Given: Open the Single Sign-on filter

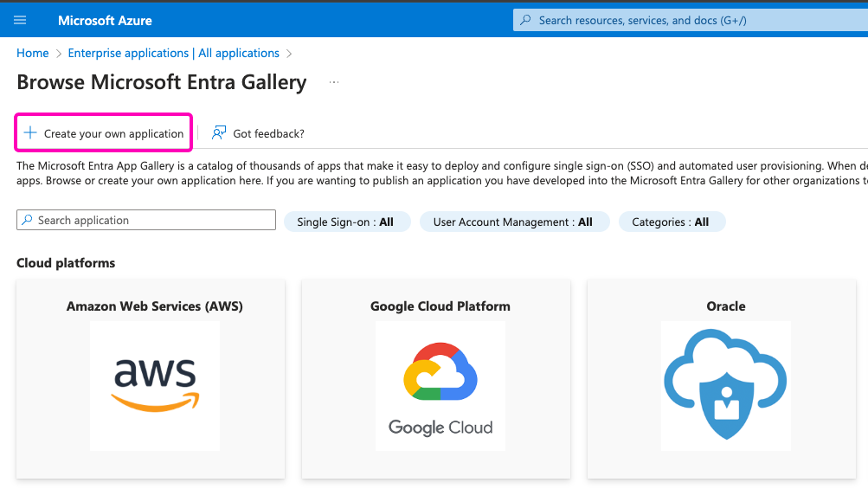Looking at the screenshot, I should (345, 222).
